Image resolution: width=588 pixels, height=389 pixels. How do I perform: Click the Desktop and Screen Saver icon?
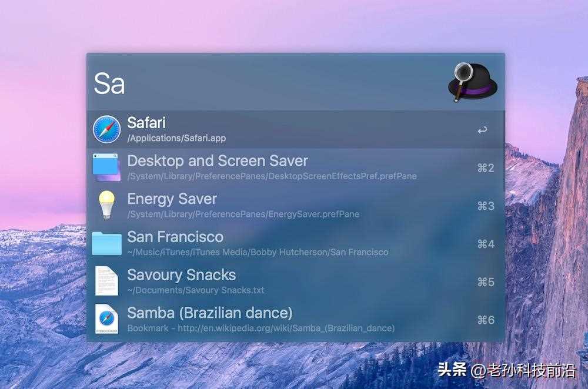coord(107,167)
